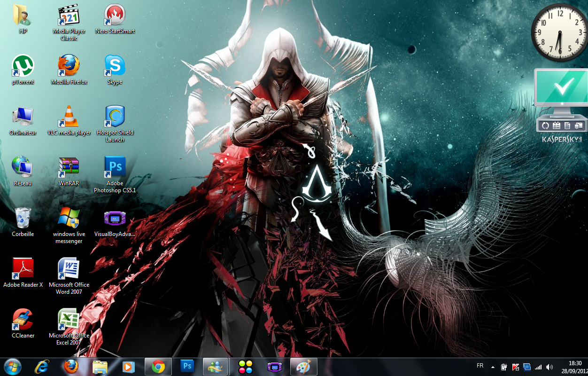This screenshot has height=376, width=588.
Task: Select the Microsoft Office Word 2007 shortcut
Action: pos(69,276)
